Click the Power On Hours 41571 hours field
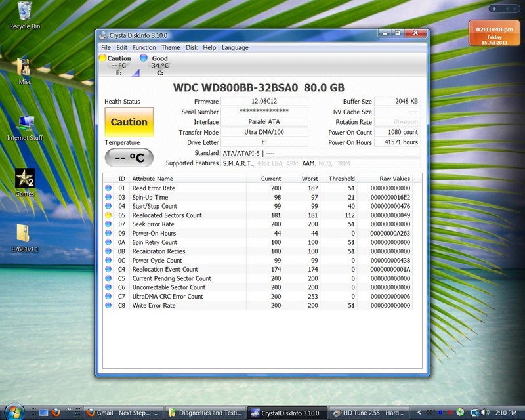 (x=397, y=142)
